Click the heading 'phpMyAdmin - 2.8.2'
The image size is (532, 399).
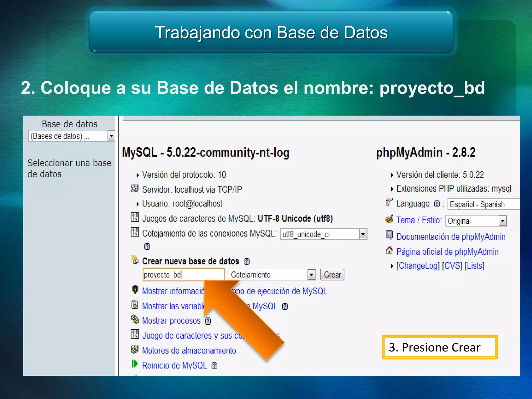(x=426, y=152)
